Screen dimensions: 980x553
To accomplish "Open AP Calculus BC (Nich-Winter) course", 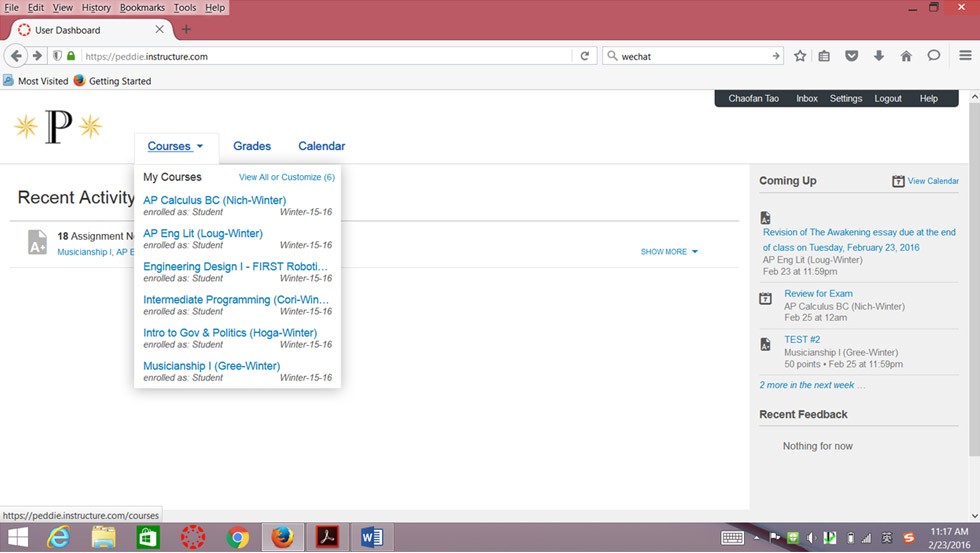I will pos(214,200).
